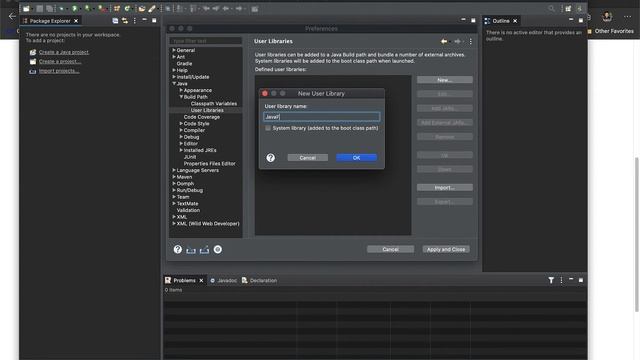Image resolution: width=640 pixels, height=360 pixels.
Task: Click forward arrow in User Libraries header
Action: 458,41
